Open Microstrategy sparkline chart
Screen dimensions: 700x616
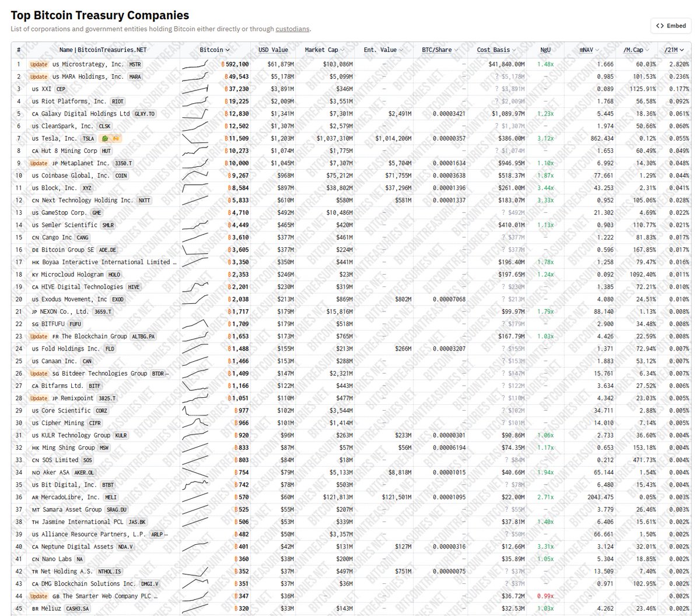195,64
